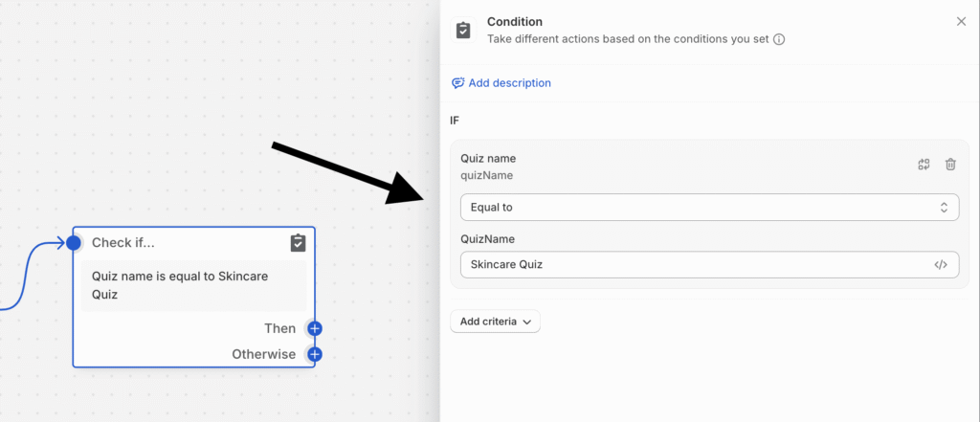The width and height of the screenshot is (980, 422).
Task: Click the blue input connector dot on node
Action: (x=74, y=242)
